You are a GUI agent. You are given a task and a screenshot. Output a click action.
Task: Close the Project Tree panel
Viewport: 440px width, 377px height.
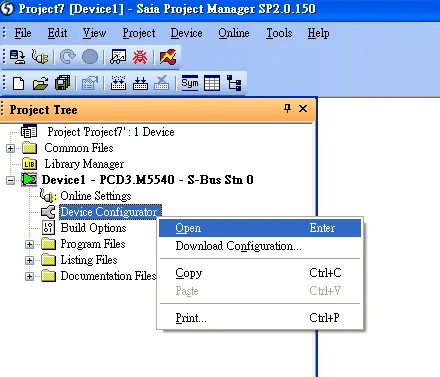click(x=303, y=108)
